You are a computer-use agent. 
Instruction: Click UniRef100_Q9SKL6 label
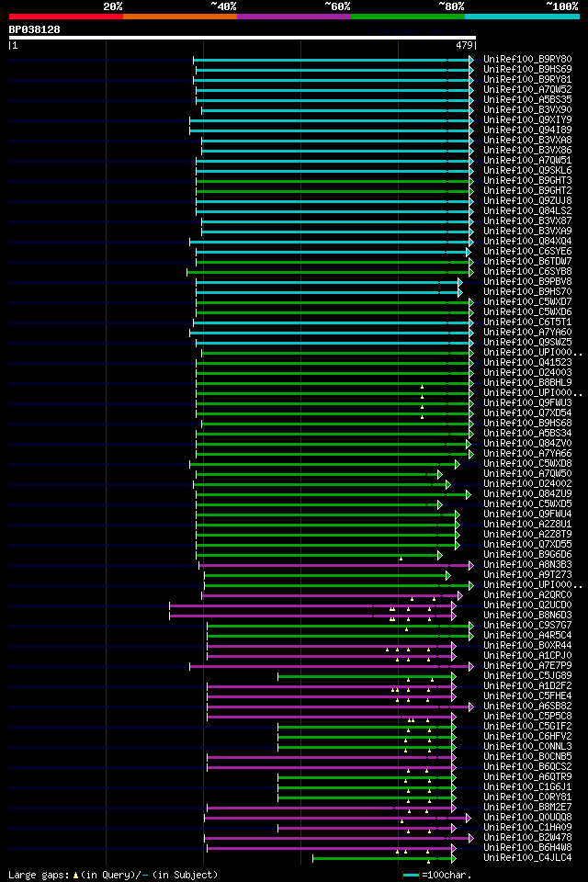pyautogui.click(x=527, y=171)
